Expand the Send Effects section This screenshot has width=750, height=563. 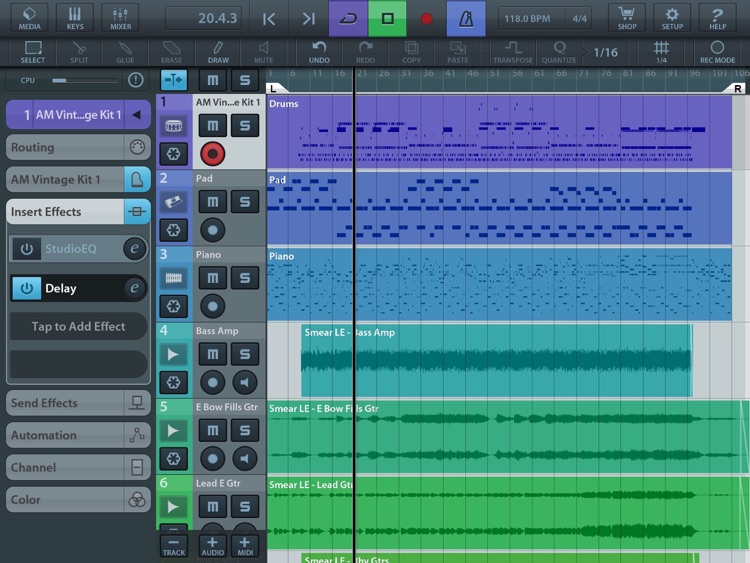click(78, 403)
